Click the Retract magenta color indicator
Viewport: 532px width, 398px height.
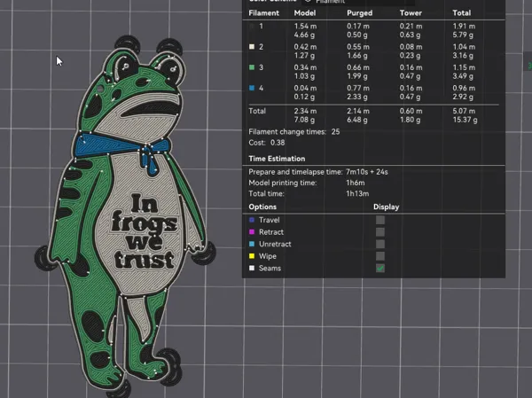coord(252,232)
